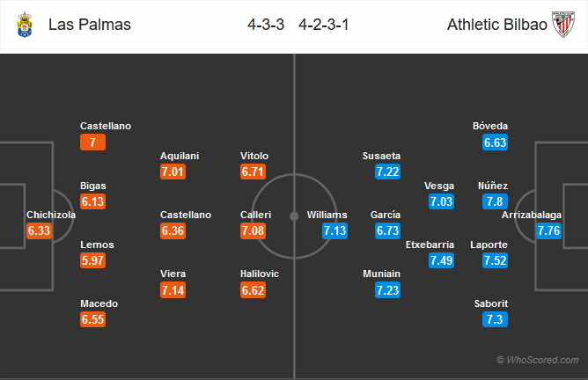The image size is (588, 380).
Task: Click the Athletic Bilbao club crest
Action: [563, 25]
